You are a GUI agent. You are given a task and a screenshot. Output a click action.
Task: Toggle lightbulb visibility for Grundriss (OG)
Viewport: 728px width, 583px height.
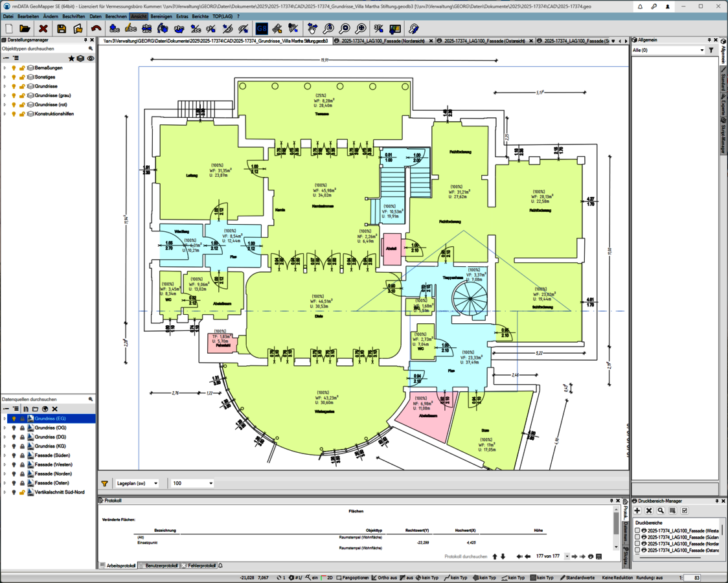[x=14, y=428]
